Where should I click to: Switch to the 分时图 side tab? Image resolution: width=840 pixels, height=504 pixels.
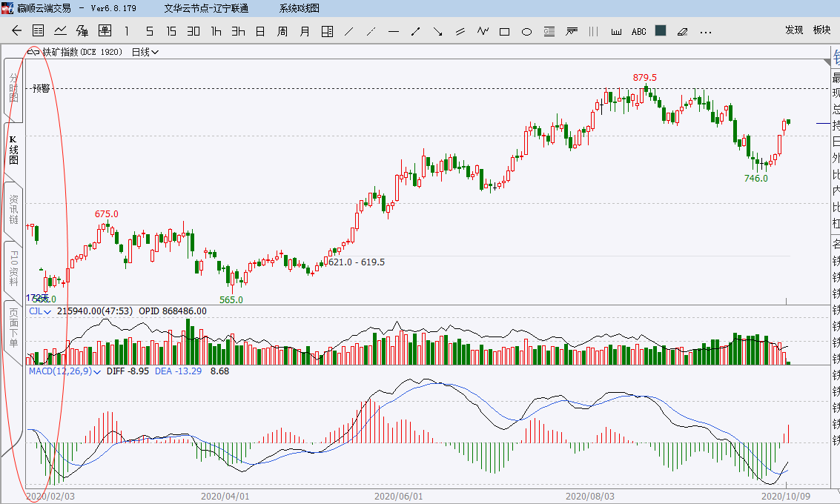click(13, 87)
